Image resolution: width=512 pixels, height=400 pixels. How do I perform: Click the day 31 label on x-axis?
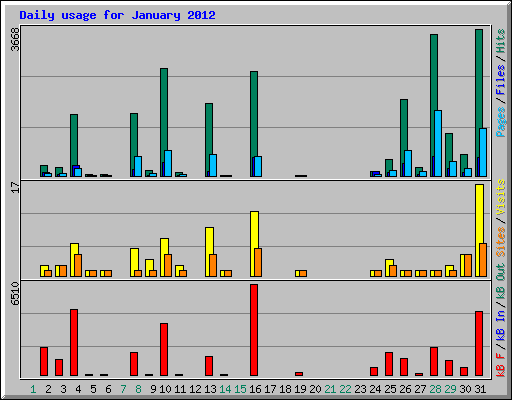480,389
